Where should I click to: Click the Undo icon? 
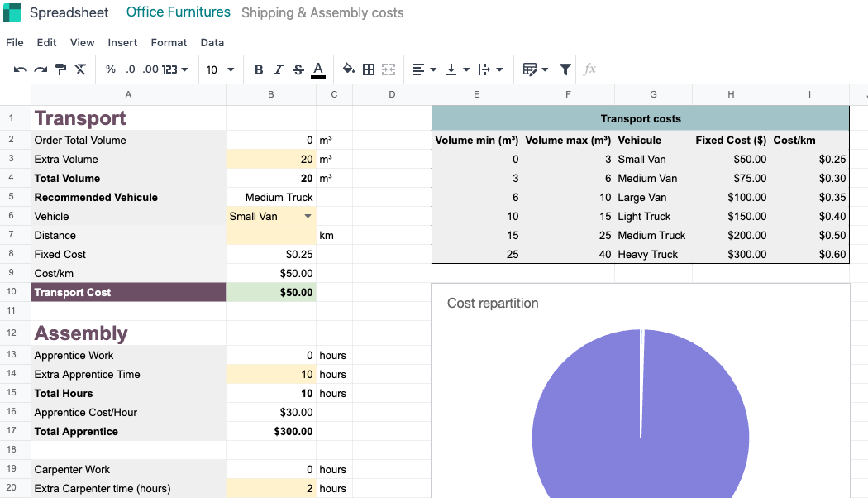[x=21, y=69]
